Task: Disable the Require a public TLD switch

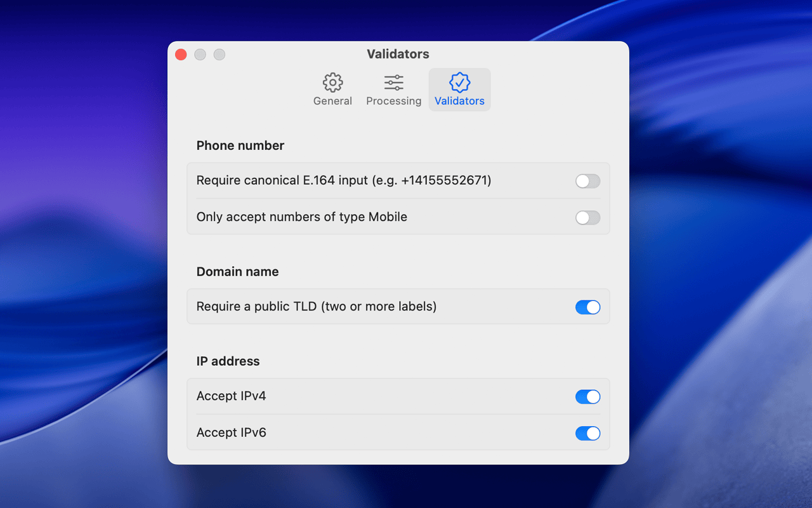Action: point(587,307)
